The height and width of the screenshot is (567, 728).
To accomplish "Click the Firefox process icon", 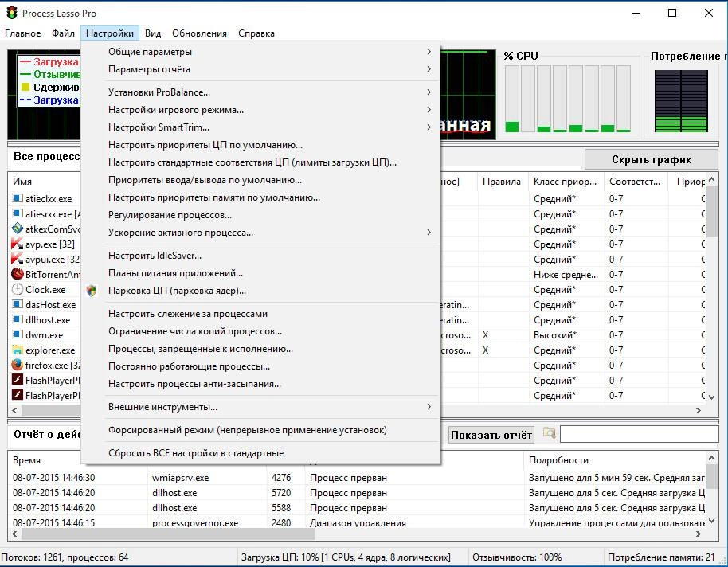I will pos(18,365).
